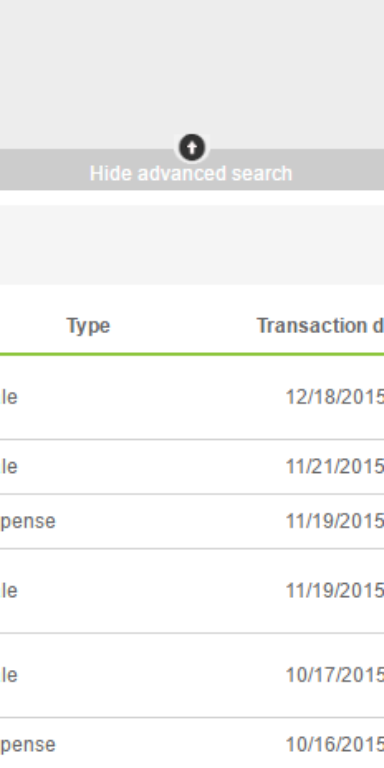Click the type cell in 10/17/2015 row
384x768 pixels.
(9, 675)
